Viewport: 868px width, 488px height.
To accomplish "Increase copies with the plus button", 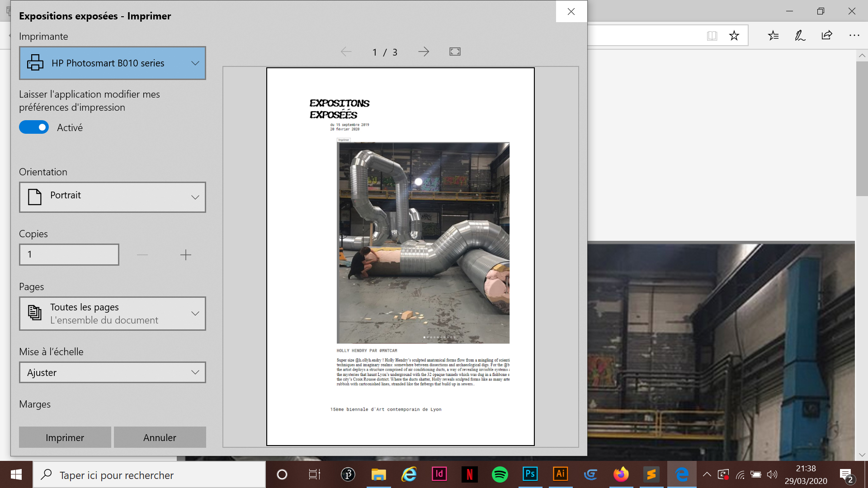I will pos(185,255).
